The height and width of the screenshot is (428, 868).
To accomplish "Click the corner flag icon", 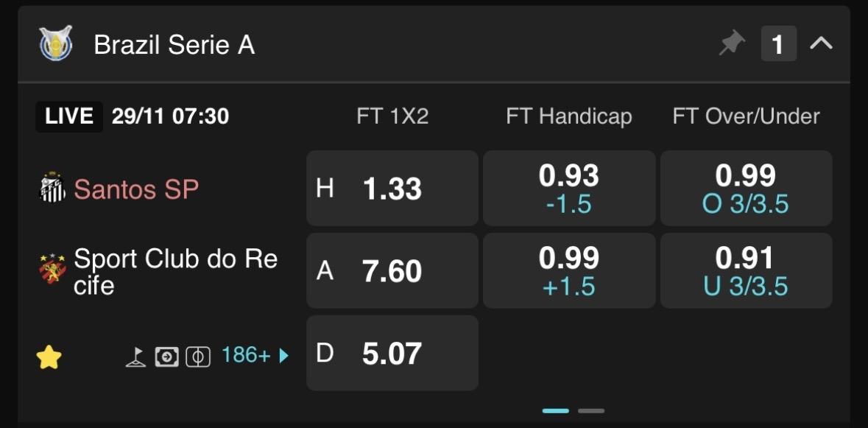I will [135, 357].
